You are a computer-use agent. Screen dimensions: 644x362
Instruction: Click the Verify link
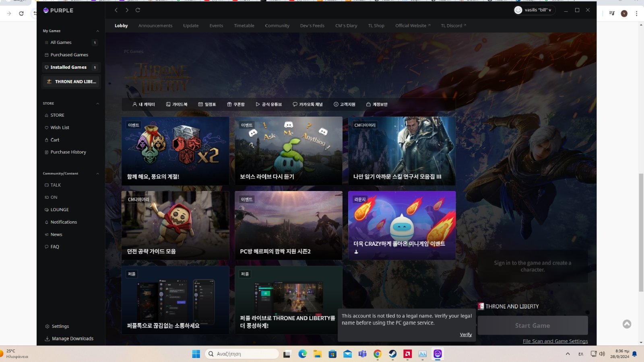[466, 335]
